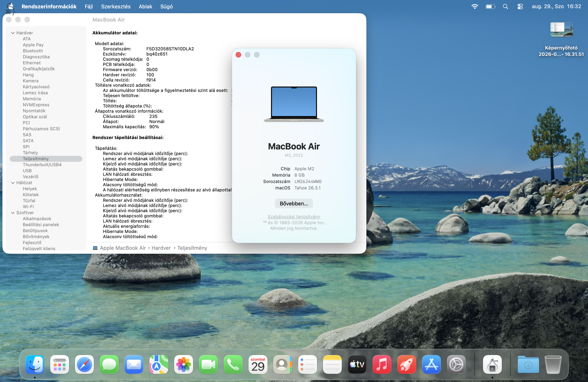
Task: Open Maps app in the Dock
Action: [159, 364]
